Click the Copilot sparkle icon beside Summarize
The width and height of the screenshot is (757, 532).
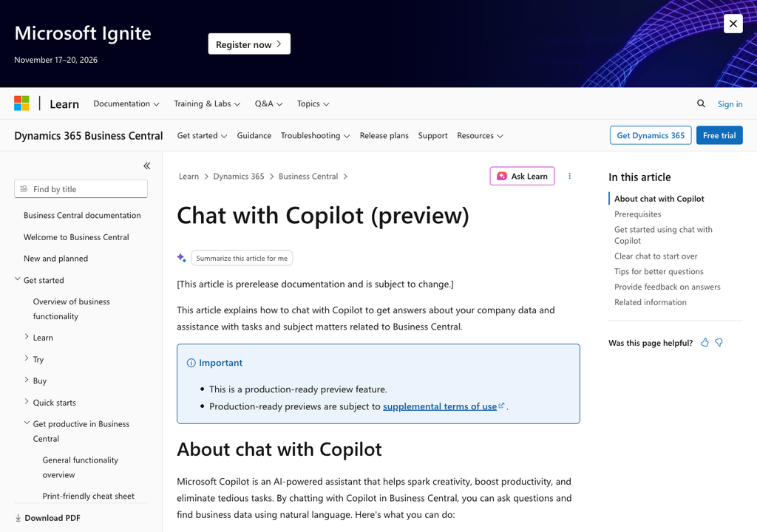tap(182, 258)
